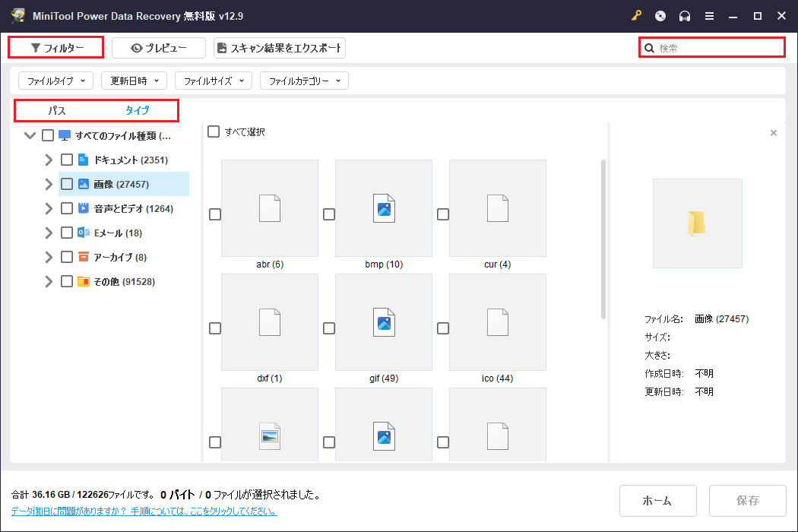Open the ファイルカテゴリー filter dropdown
Screen dimensions: 798x532
coord(304,81)
